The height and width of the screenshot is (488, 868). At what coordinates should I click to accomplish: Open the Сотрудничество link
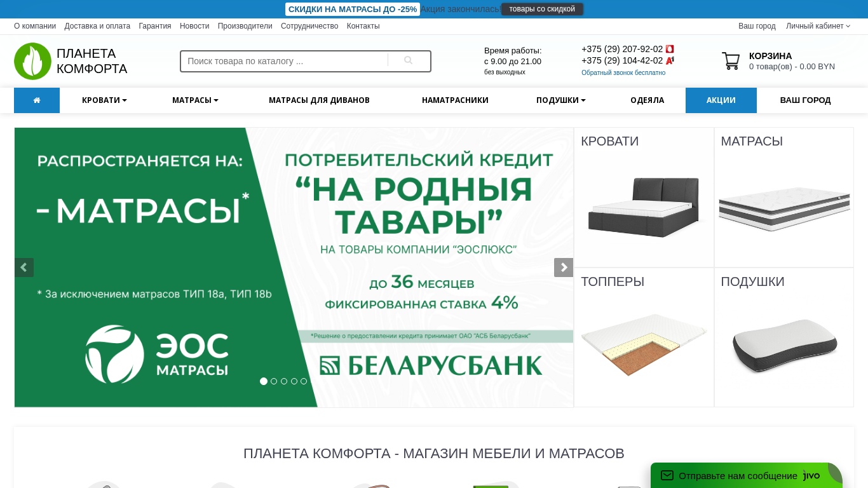(x=309, y=26)
